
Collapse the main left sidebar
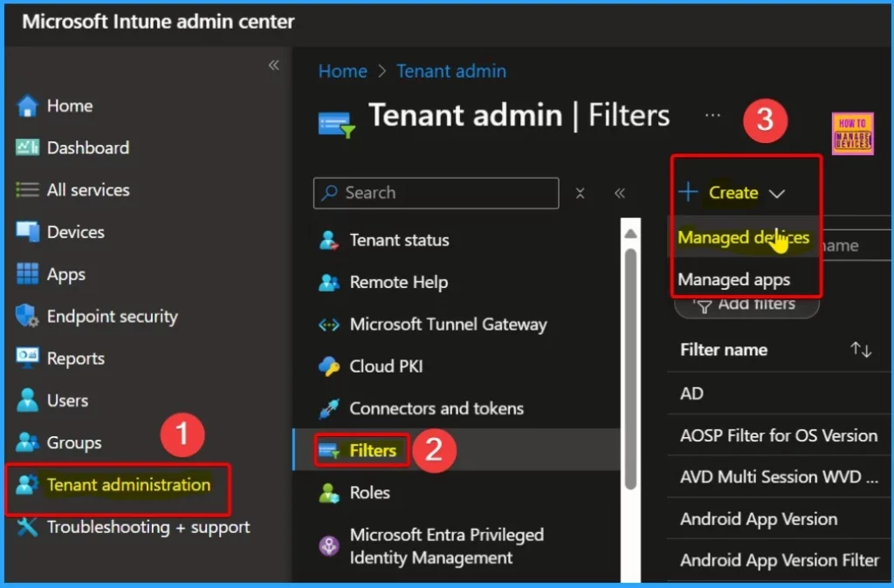(x=273, y=65)
